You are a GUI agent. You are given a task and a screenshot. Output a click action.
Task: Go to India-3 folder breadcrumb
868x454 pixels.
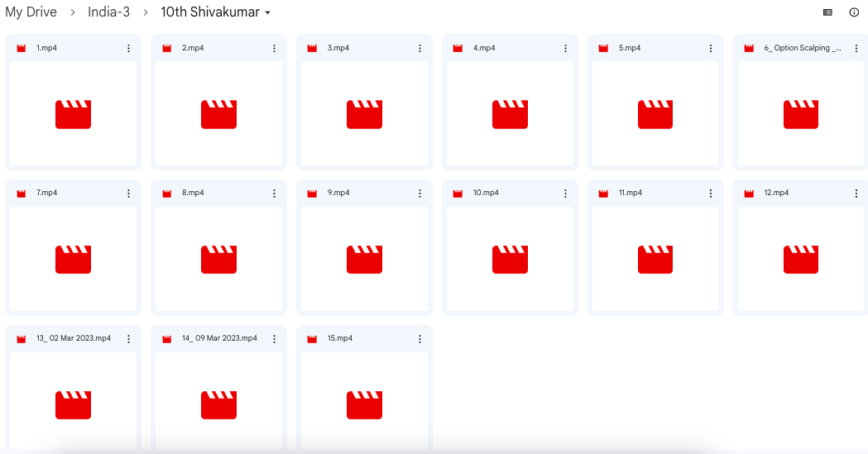click(x=108, y=12)
